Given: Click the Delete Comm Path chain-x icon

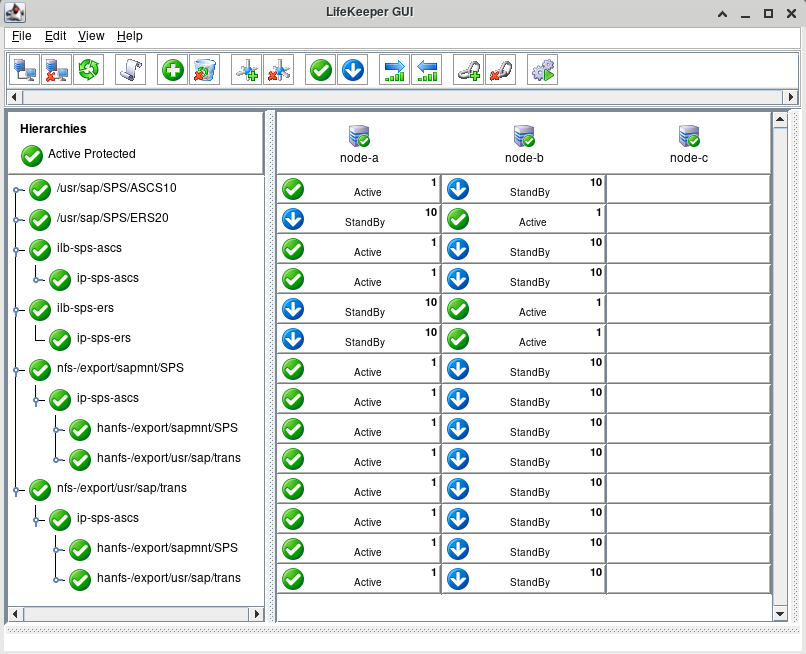Looking at the screenshot, I should [501, 69].
